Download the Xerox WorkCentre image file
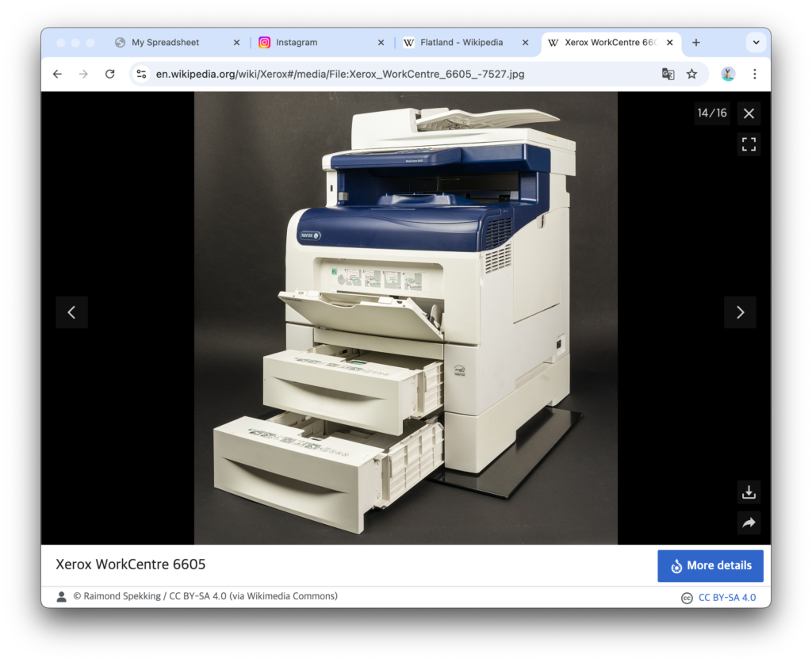Viewport: 812px width, 662px height. coord(749,492)
